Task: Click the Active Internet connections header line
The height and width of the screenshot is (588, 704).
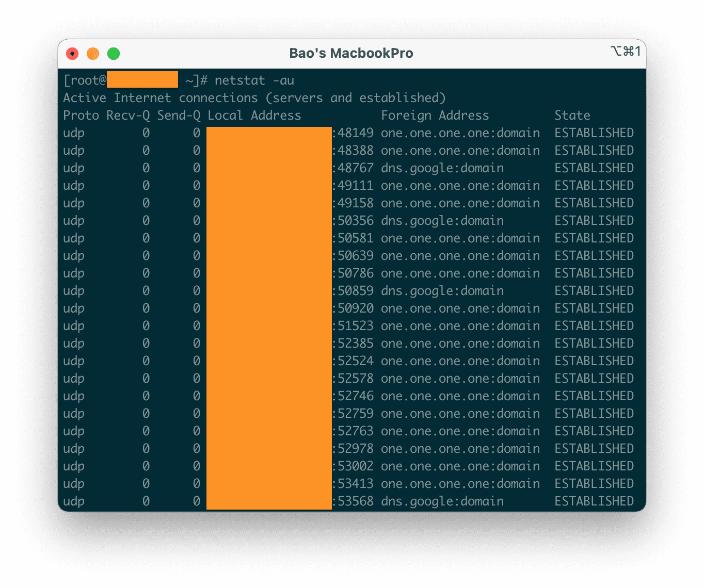Action: coord(254,97)
